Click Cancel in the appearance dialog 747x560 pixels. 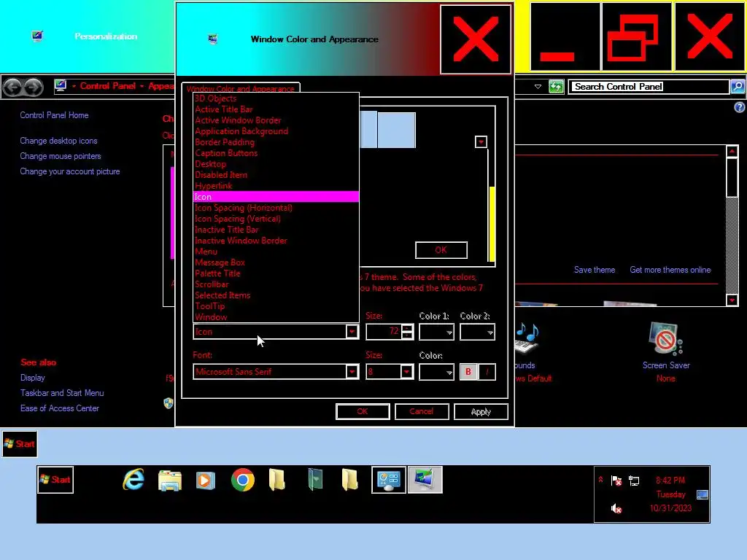[x=422, y=411]
